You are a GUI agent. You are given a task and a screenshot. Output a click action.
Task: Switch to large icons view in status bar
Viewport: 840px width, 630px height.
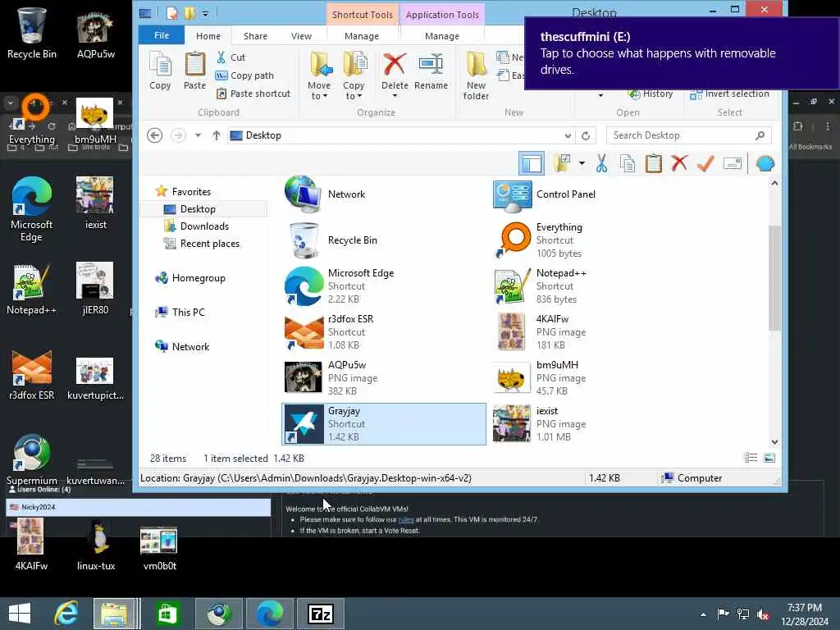click(x=769, y=458)
